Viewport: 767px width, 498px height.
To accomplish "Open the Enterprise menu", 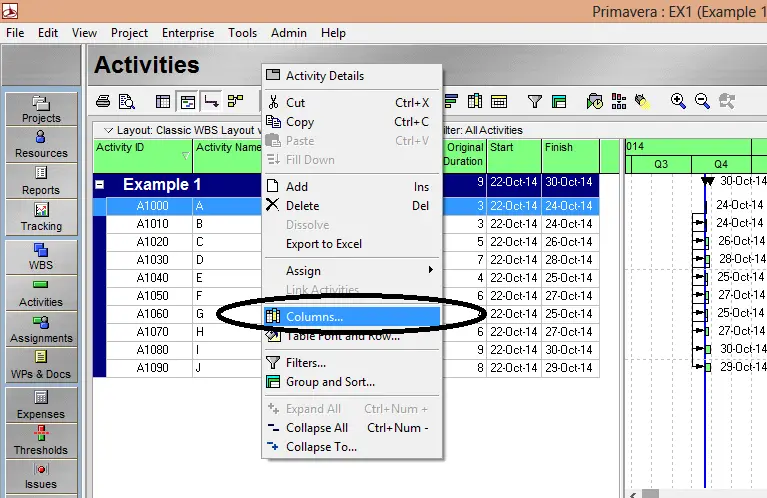I will [x=188, y=33].
